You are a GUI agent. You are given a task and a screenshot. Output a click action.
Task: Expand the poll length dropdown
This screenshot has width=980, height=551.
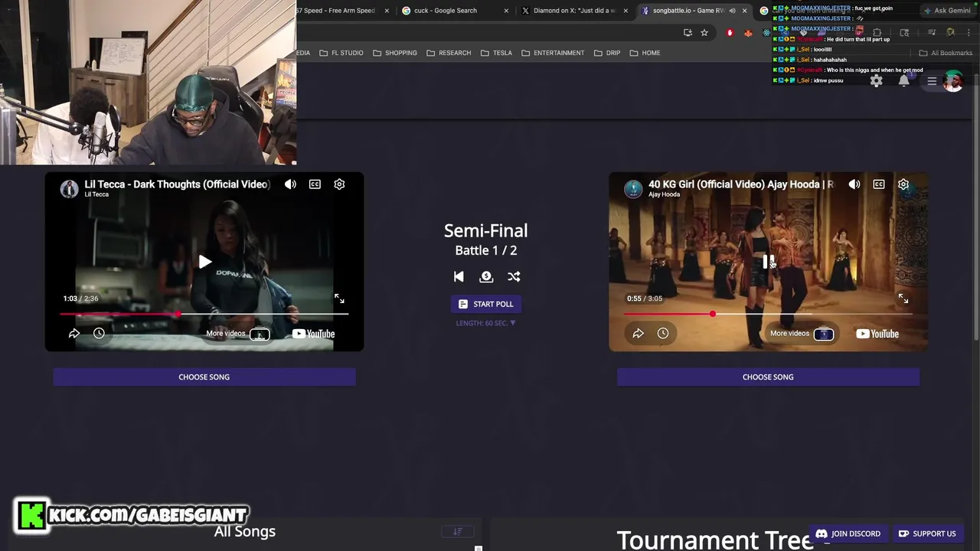[x=486, y=323]
